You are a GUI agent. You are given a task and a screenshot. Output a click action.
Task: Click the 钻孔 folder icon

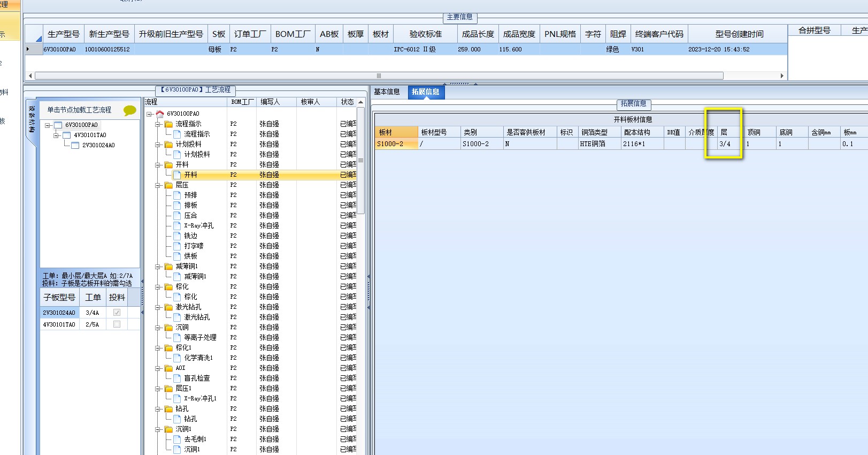(x=169, y=408)
